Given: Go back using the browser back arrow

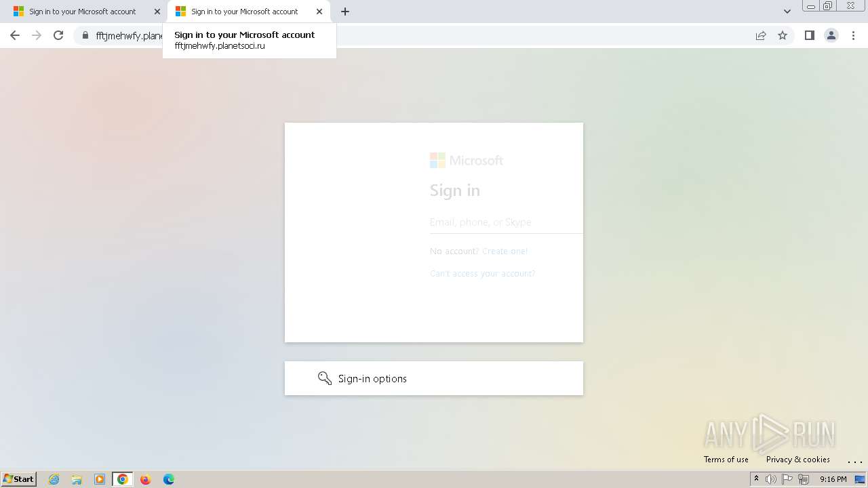Looking at the screenshot, I should point(15,35).
